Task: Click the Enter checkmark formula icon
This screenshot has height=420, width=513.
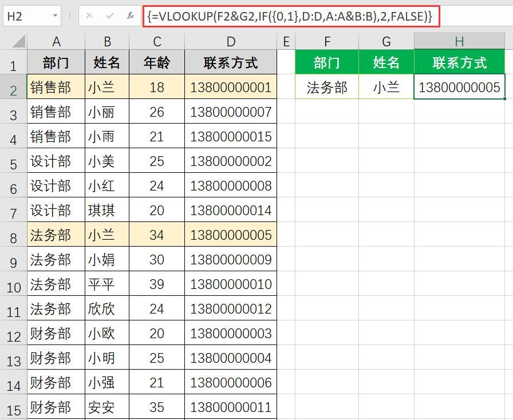Action: click(x=110, y=15)
